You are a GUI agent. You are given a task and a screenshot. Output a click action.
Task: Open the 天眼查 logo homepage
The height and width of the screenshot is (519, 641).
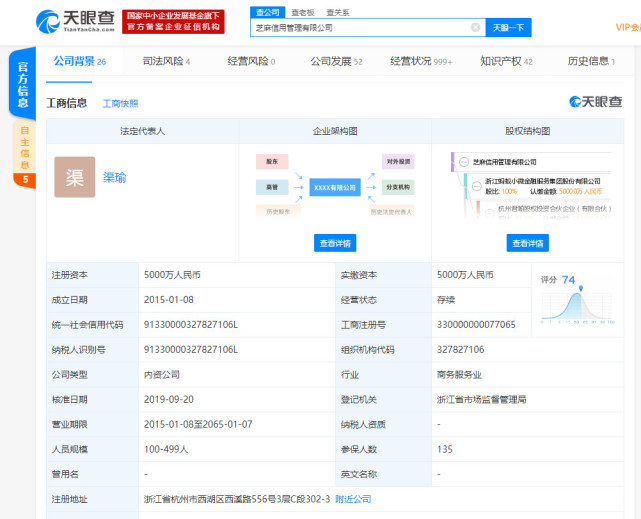coord(75,22)
